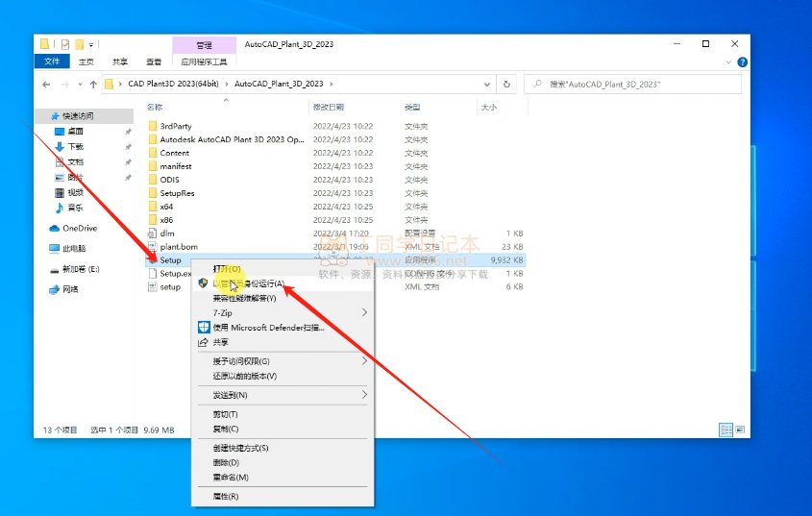
Task: Open the 文件 ribbon tab
Action: pyautogui.click(x=52, y=61)
